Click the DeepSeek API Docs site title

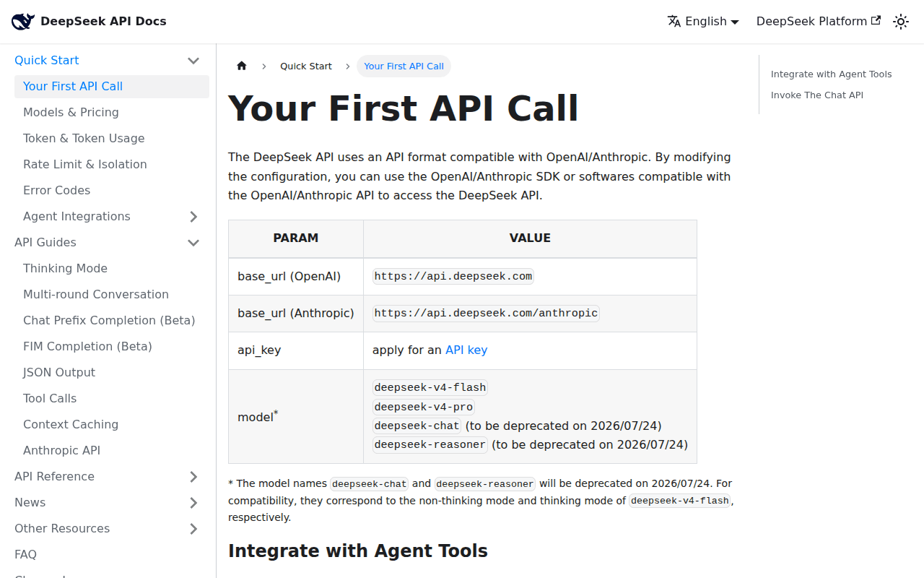click(x=103, y=22)
